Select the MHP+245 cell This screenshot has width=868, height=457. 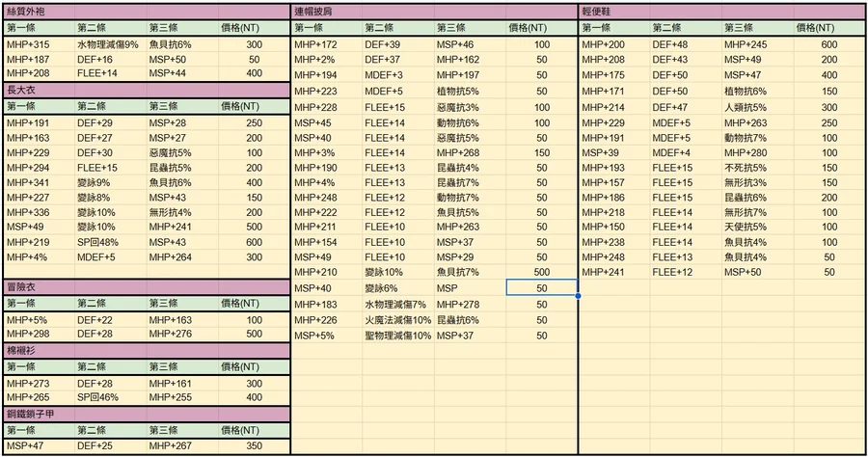[758, 44]
